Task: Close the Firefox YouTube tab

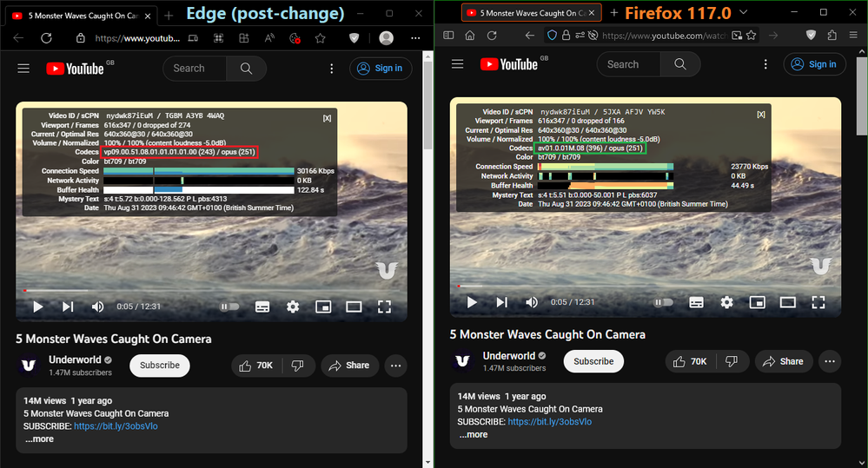Action: 592,13
